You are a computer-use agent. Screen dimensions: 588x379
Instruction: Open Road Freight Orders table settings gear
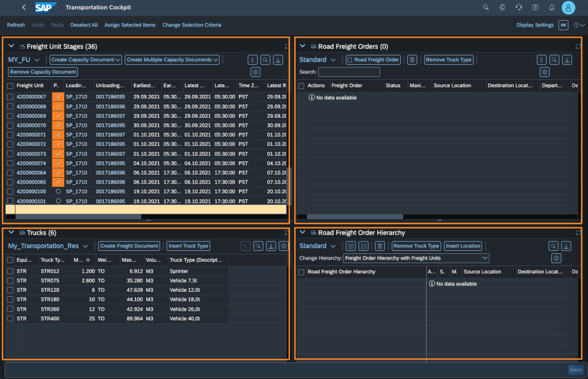coord(544,72)
